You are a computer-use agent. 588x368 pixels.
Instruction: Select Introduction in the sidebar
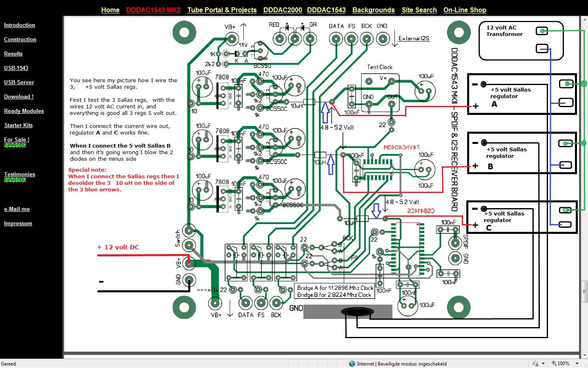click(20, 25)
